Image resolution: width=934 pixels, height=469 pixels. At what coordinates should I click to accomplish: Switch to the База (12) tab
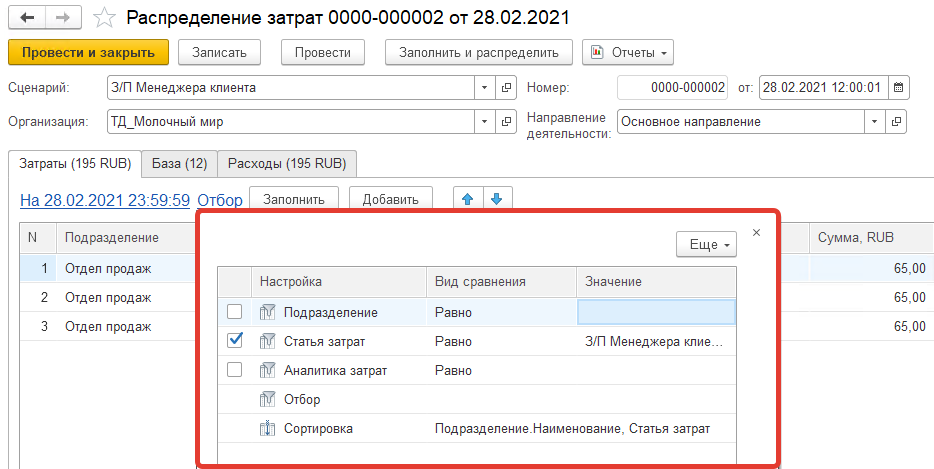(181, 163)
